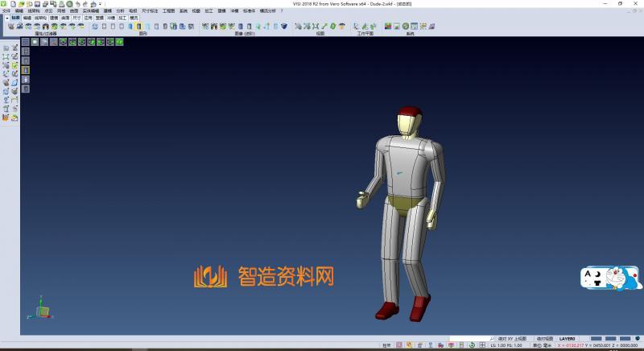
Task: Click the search field in status bar
Action: tap(469, 339)
